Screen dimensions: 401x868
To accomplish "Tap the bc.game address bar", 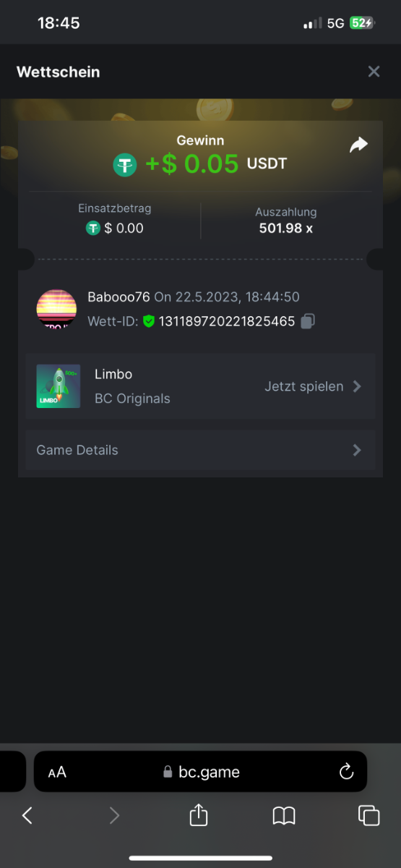I will [x=200, y=772].
